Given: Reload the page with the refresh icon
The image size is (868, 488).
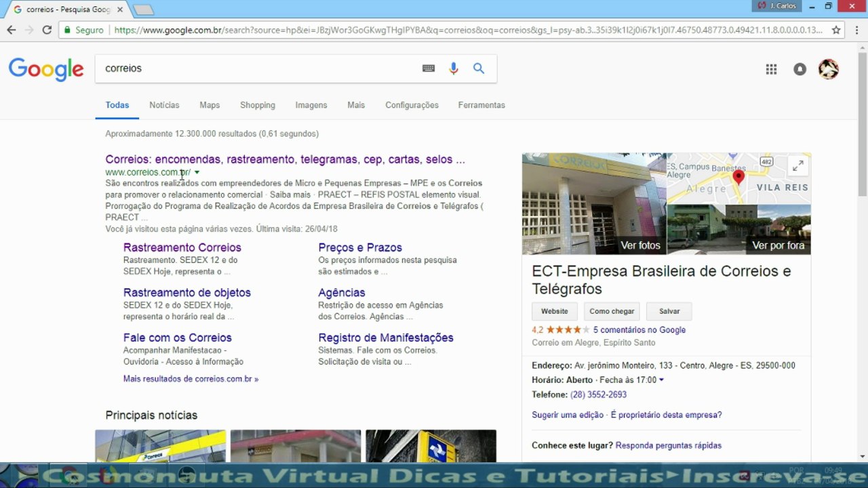Looking at the screenshot, I should click(47, 30).
